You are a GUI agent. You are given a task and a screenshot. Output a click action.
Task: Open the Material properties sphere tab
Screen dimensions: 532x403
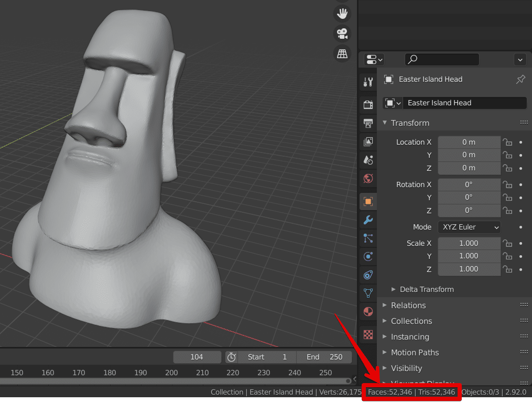pyautogui.click(x=368, y=311)
